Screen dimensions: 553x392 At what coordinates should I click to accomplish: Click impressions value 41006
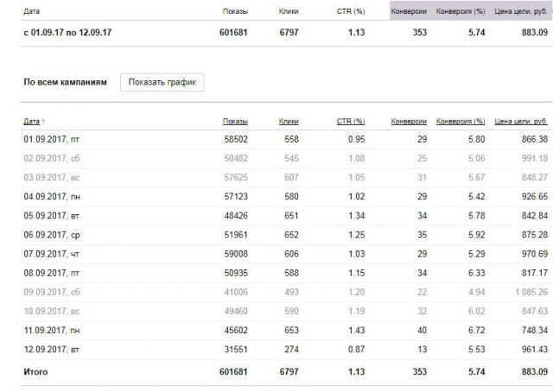(236, 292)
